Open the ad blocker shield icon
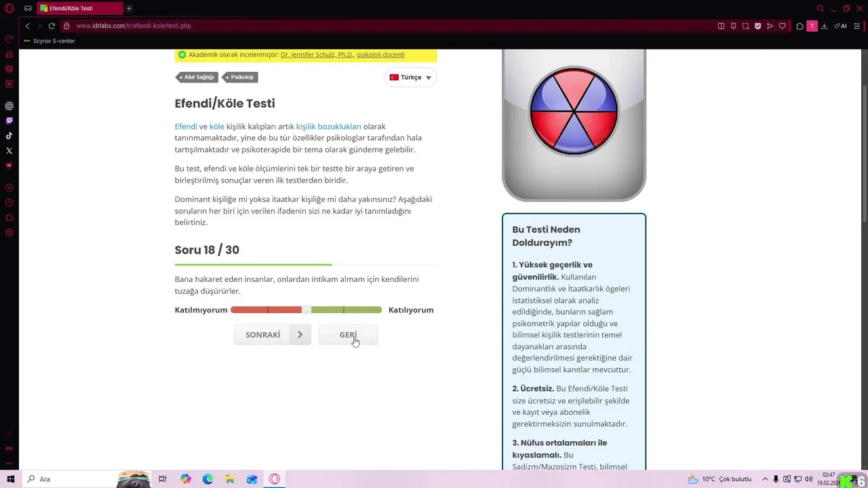The image size is (868, 488). (757, 26)
